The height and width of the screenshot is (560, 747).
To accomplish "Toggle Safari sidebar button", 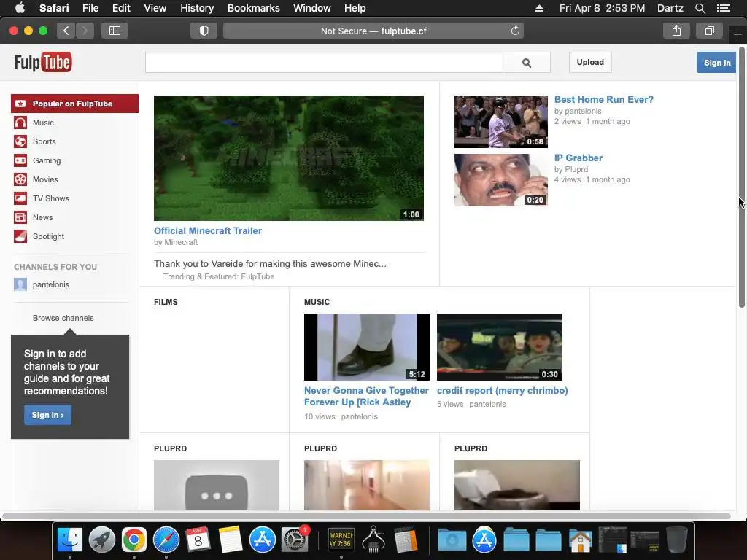I will click(x=115, y=31).
